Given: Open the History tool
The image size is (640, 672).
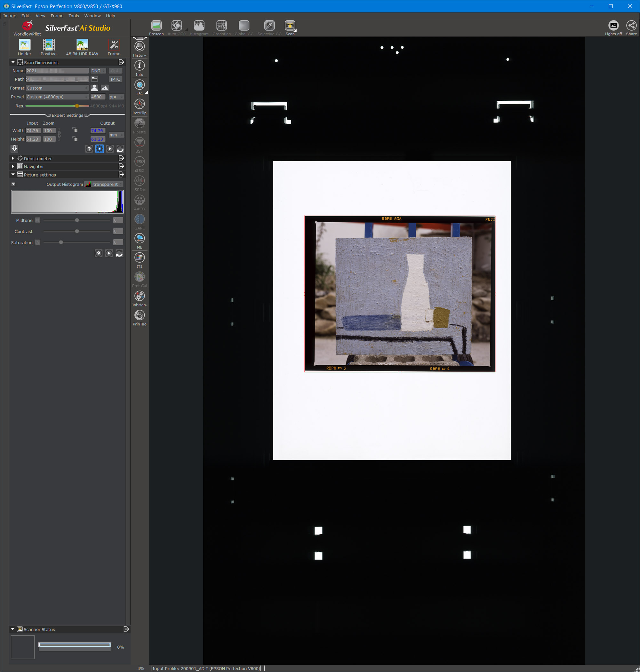Looking at the screenshot, I should pyautogui.click(x=140, y=48).
